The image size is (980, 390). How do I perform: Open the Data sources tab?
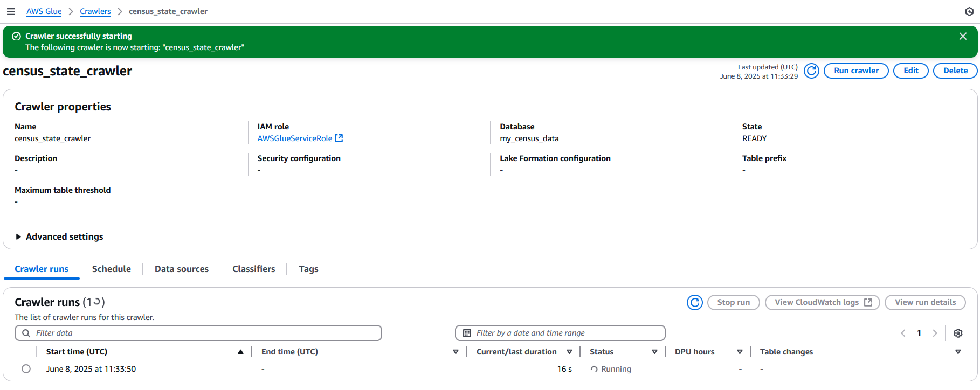(x=182, y=269)
